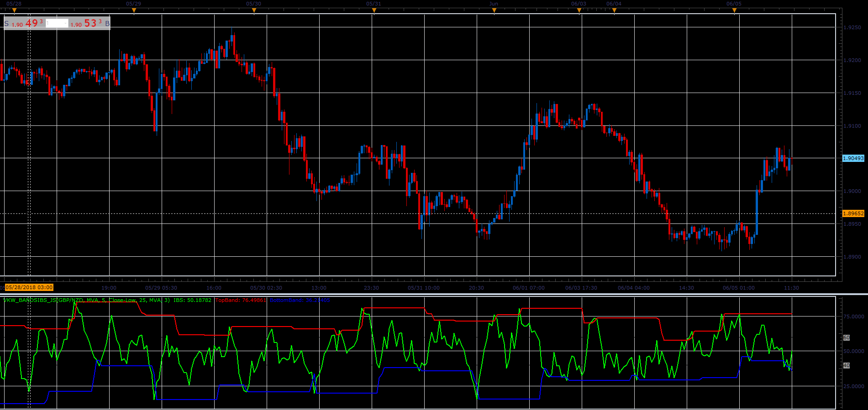Click the orange 05/28/2018 03:00 date label

click(x=29, y=287)
